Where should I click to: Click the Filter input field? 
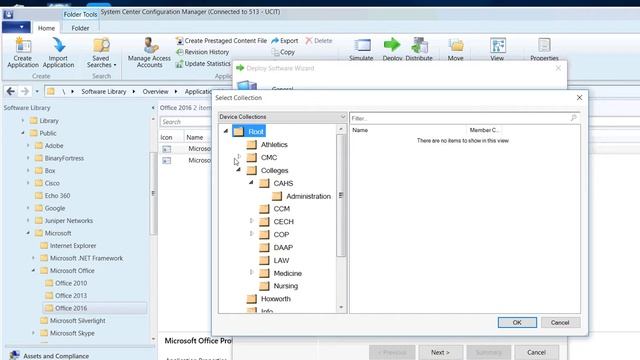[x=460, y=118]
